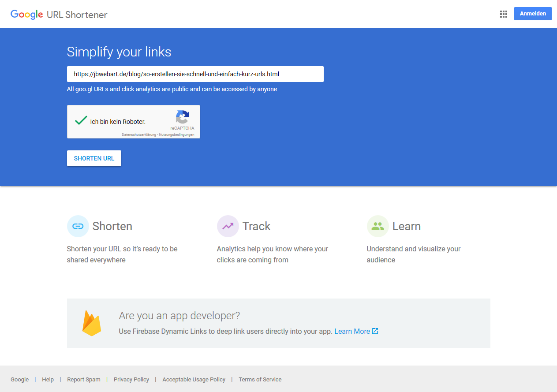Click the Learn people icon
The image size is (557, 392).
point(378,226)
